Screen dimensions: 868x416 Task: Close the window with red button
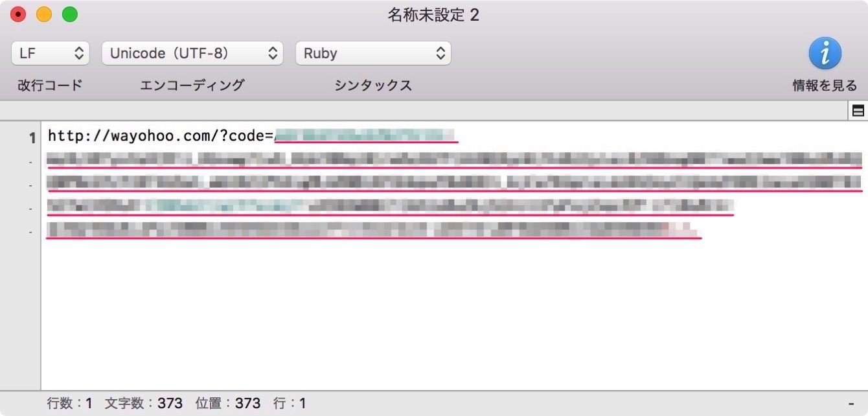[x=18, y=14]
